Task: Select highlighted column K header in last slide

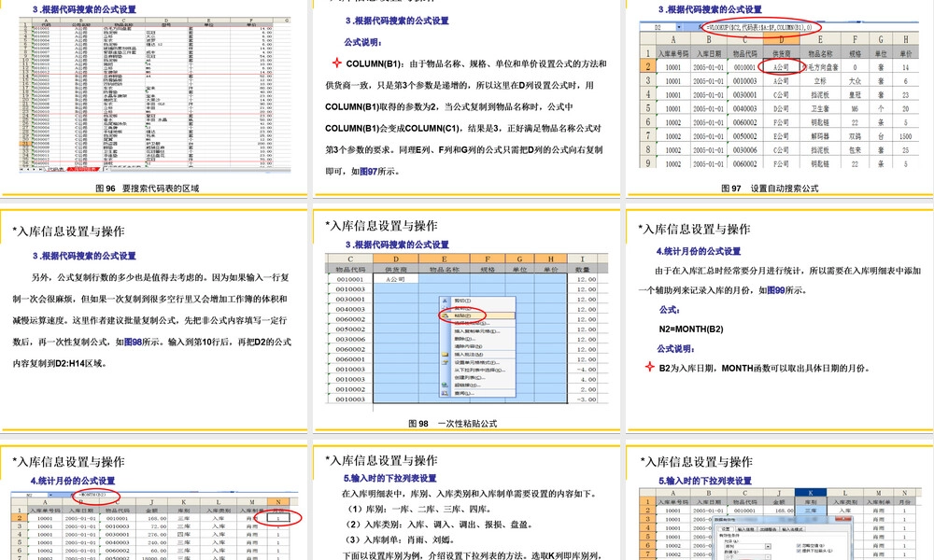Action: click(x=810, y=493)
